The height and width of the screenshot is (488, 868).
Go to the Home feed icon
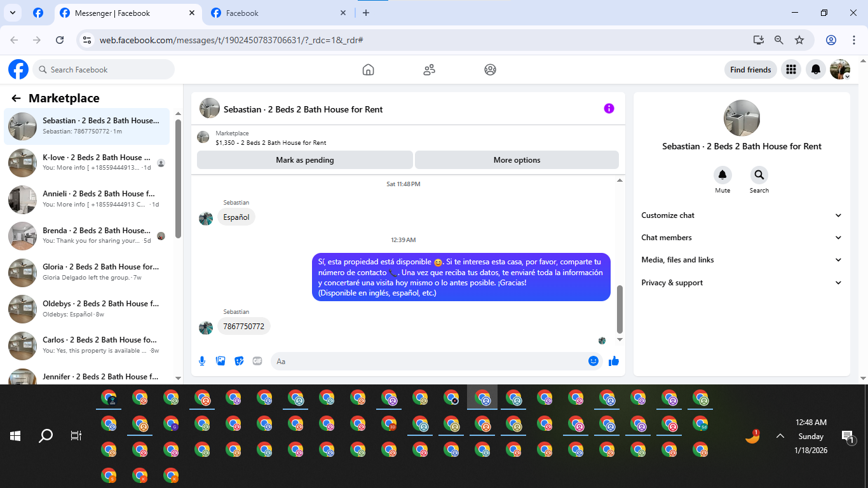[x=368, y=70]
